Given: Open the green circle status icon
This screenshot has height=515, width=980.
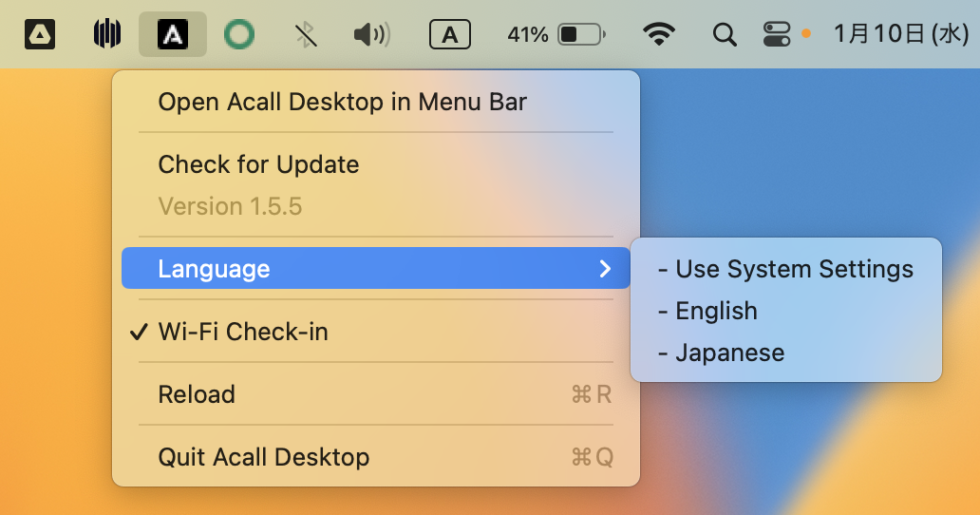Looking at the screenshot, I should 238,34.
